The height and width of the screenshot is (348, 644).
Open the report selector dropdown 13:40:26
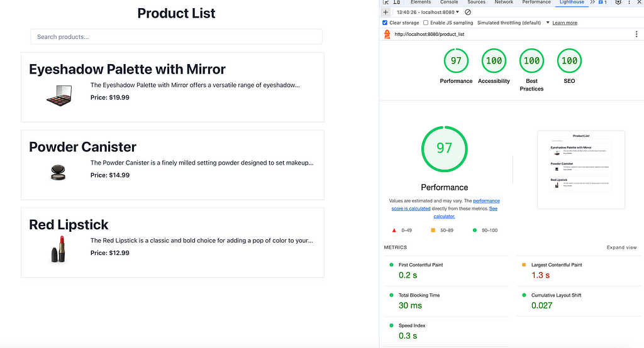click(428, 13)
